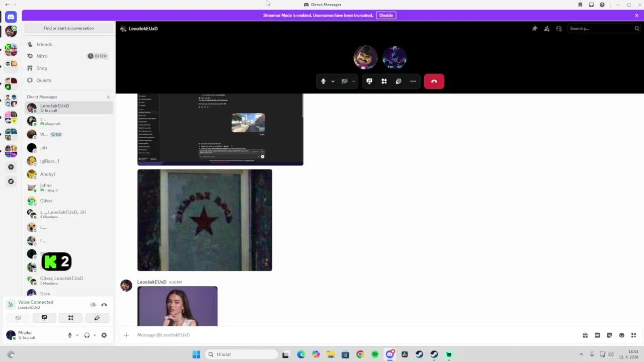The width and height of the screenshot is (644, 362).
Task: Open Windows Start menu
Action: [196, 354]
